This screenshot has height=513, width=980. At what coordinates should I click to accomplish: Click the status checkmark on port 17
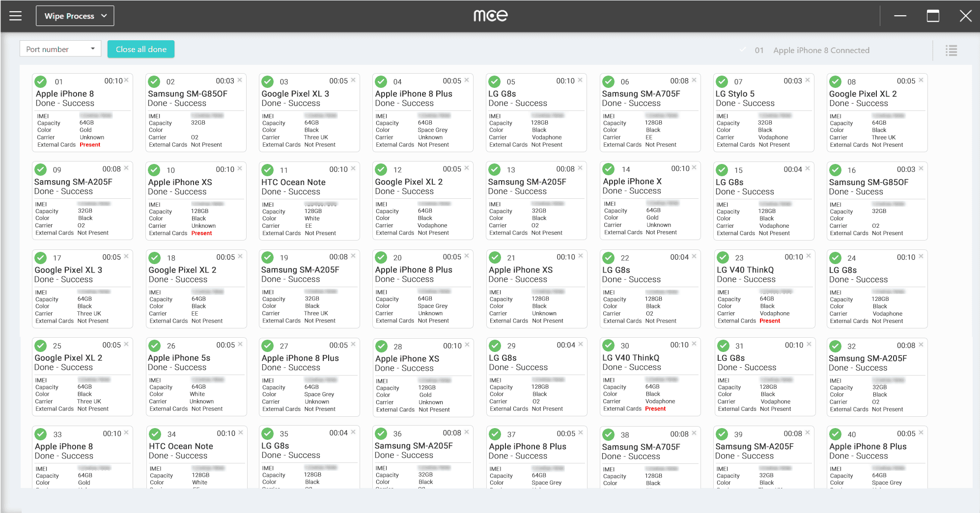tap(41, 258)
